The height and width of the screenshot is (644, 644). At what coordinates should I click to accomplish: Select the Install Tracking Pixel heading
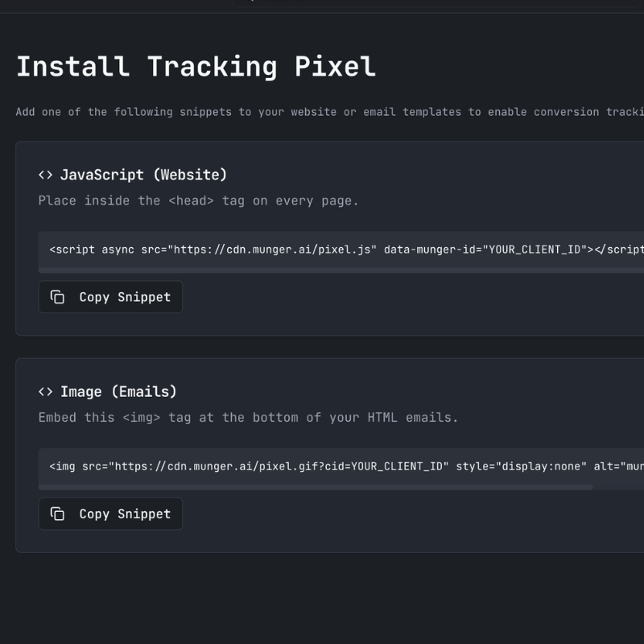click(196, 66)
